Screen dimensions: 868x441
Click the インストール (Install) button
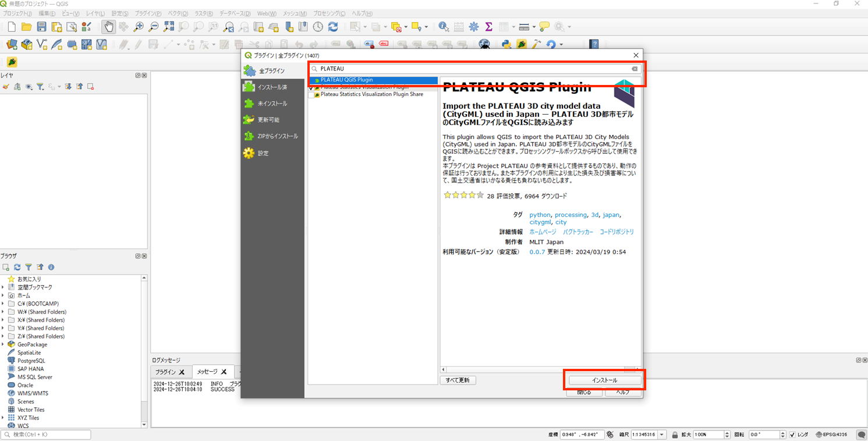coord(604,380)
